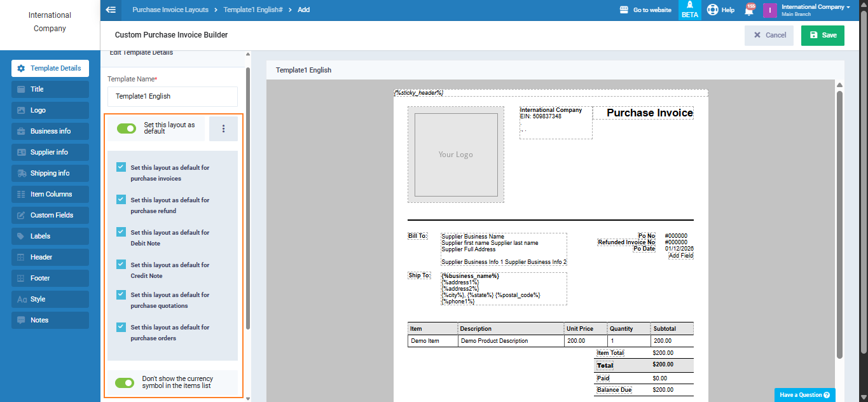Toggle Set this layout as default switch
868x402 pixels.
(x=127, y=128)
